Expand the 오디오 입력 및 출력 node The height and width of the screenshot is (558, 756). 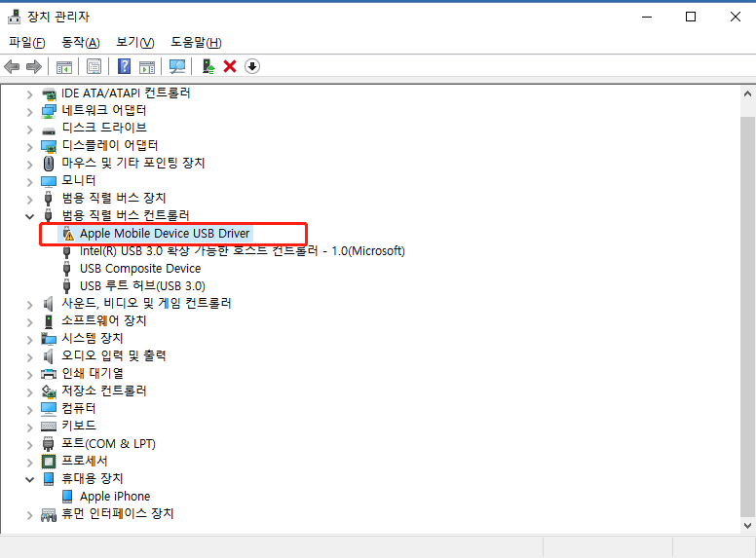[30, 357]
